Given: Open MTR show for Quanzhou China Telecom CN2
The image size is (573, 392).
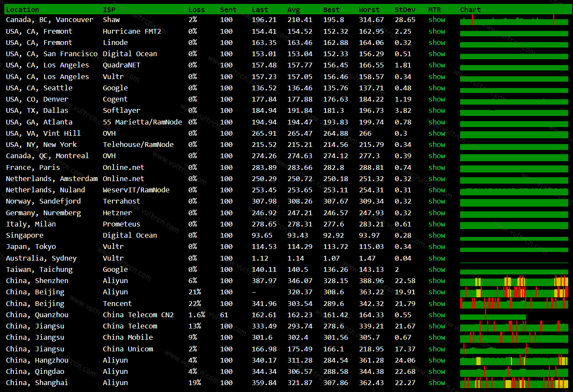Looking at the screenshot, I should (437, 315).
